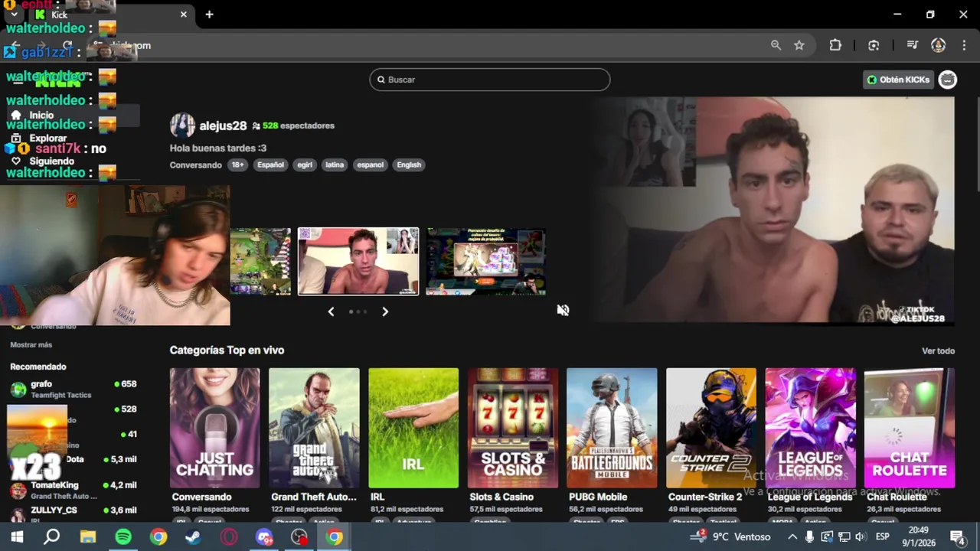Focus the Buscar search field

[490, 80]
